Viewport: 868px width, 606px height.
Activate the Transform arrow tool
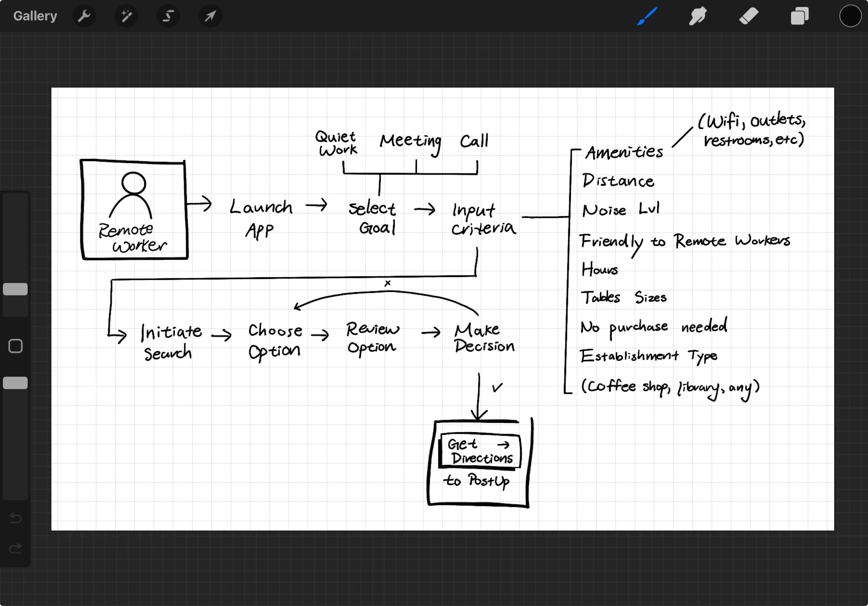[x=210, y=16]
